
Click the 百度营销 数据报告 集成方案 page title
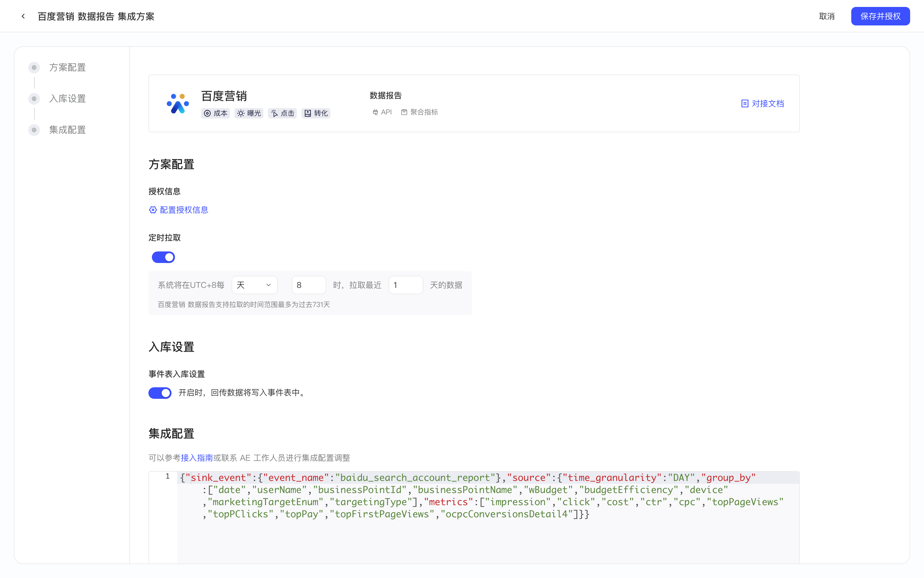(x=96, y=16)
